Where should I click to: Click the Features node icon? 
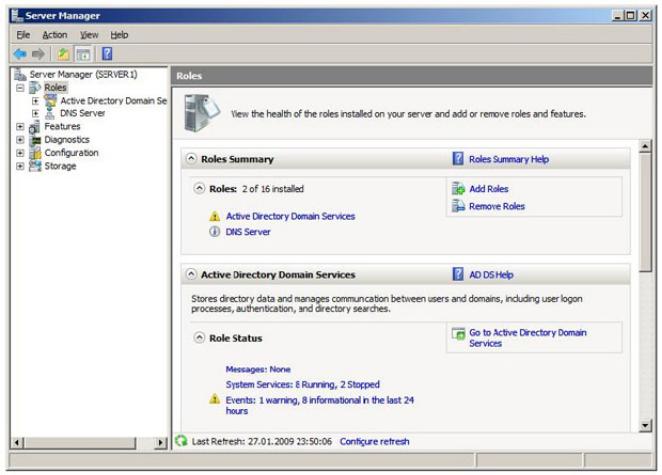(x=35, y=127)
